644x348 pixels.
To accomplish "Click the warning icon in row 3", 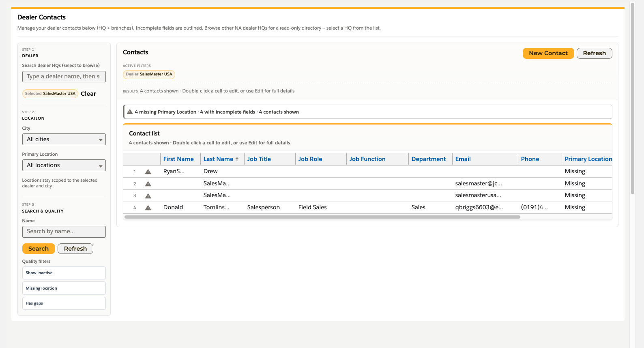I will (148, 196).
